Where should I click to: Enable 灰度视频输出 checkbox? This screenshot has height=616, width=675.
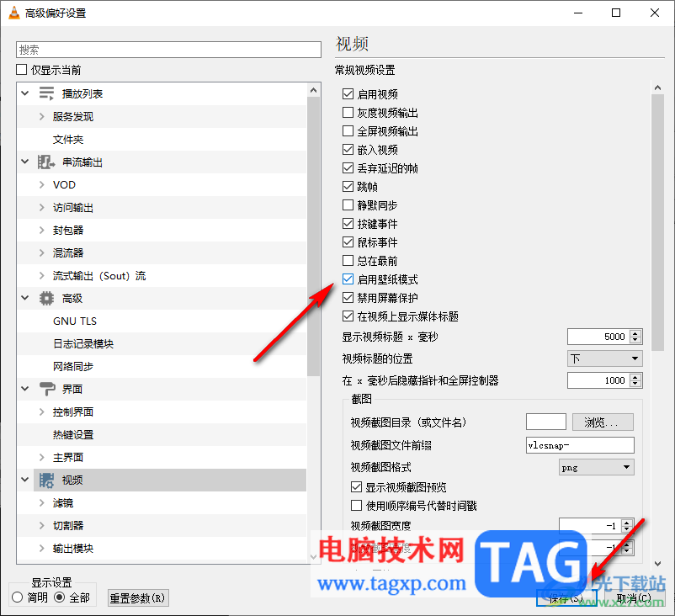pyautogui.click(x=348, y=113)
